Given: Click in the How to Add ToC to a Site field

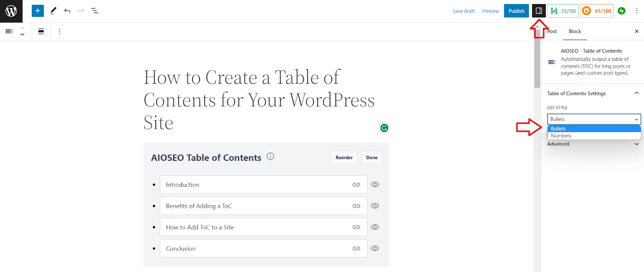Looking at the screenshot, I should click(264, 227).
